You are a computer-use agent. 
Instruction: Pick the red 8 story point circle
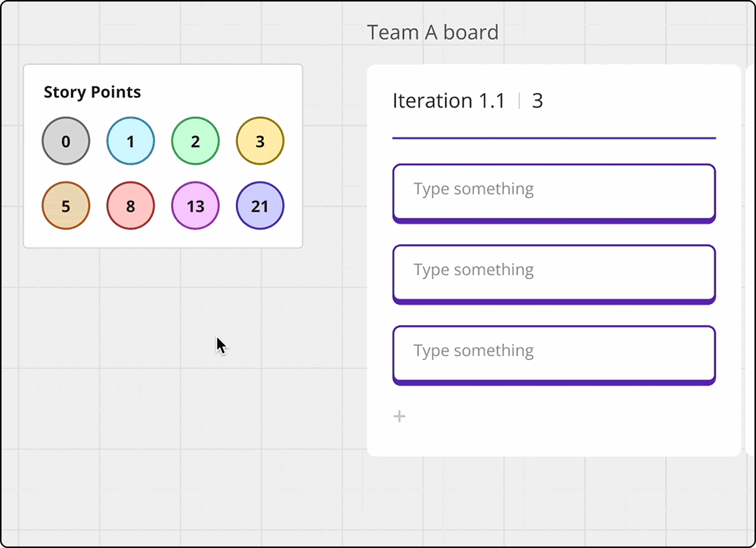[130, 206]
